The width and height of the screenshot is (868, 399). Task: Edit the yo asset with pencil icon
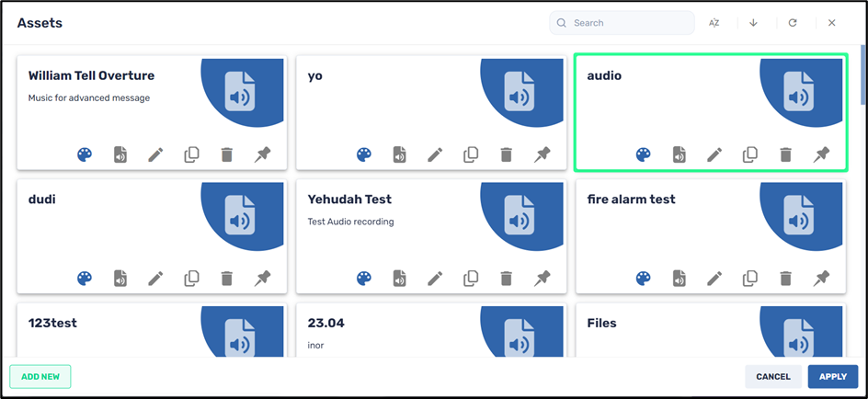[435, 154]
